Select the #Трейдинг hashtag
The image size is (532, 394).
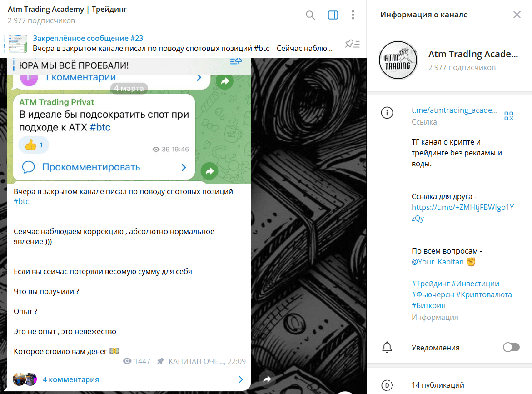pyautogui.click(x=430, y=284)
